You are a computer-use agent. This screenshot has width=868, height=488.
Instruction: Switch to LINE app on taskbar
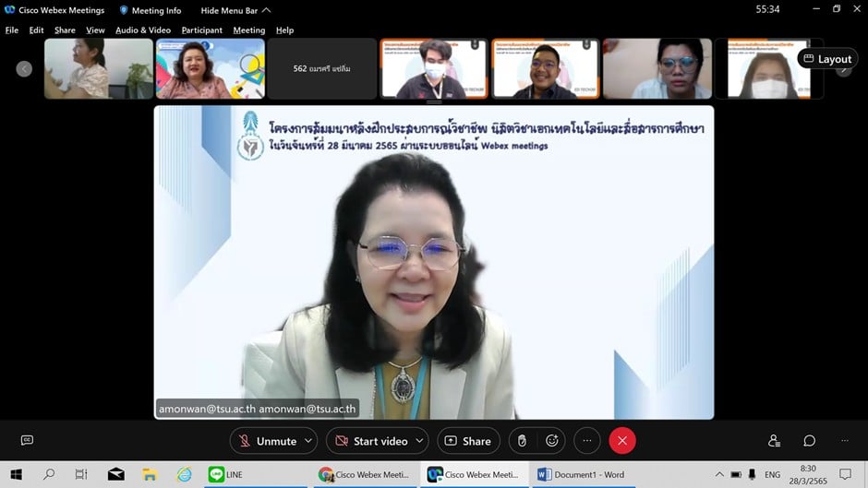256,475
